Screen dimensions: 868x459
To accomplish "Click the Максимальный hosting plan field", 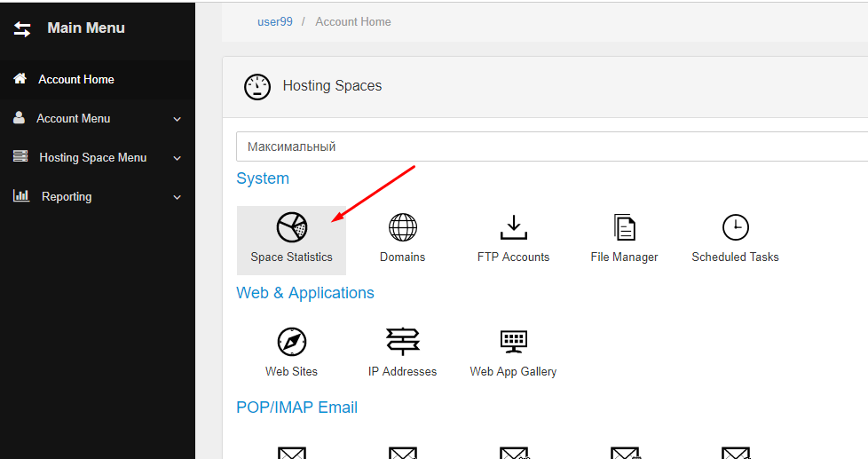I will point(552,146).
